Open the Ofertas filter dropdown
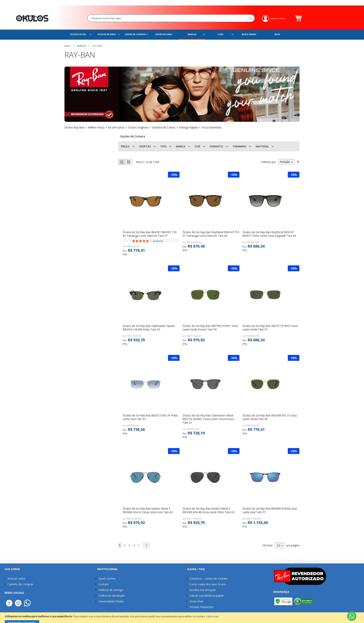Image resolution: width=364 pixels, height=623 pixels. coord(147,146)
